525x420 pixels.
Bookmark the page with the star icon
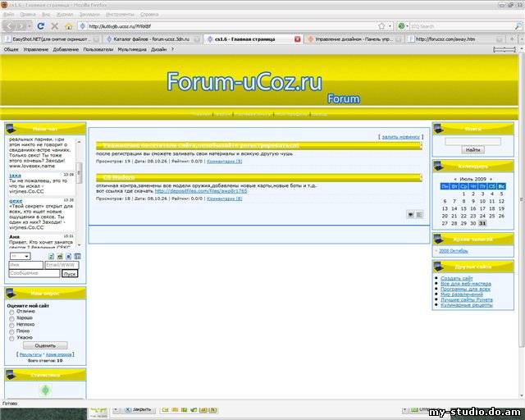381,25
